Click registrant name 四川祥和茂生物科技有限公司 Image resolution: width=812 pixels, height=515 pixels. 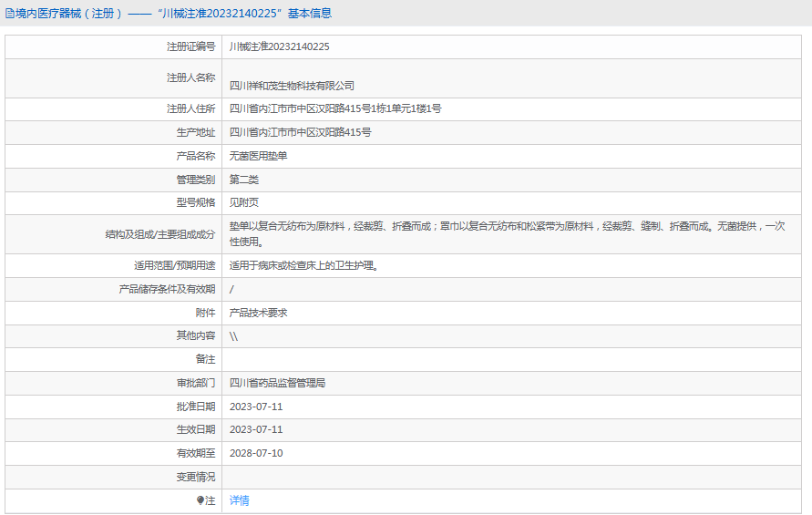292,86
